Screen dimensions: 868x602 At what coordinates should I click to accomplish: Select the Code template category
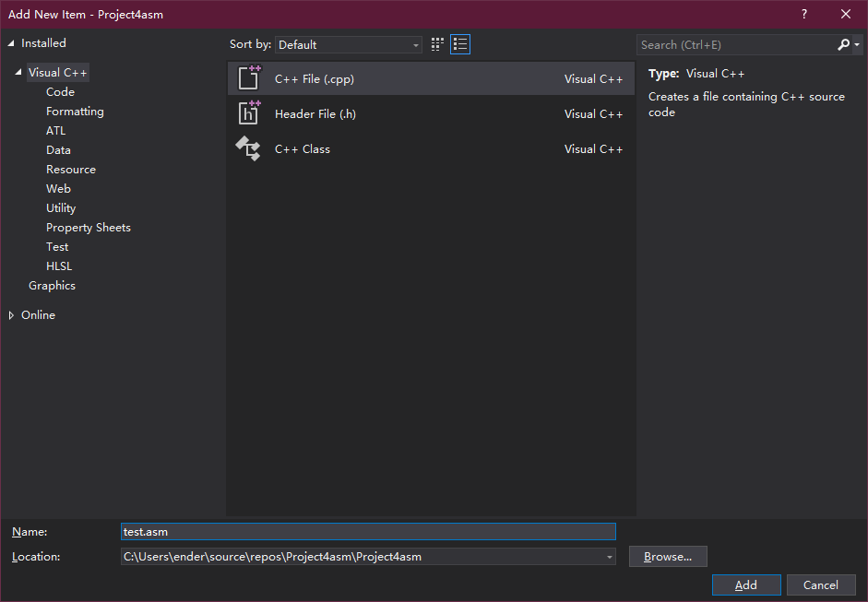pyautogui.click(x=59, y=91)
